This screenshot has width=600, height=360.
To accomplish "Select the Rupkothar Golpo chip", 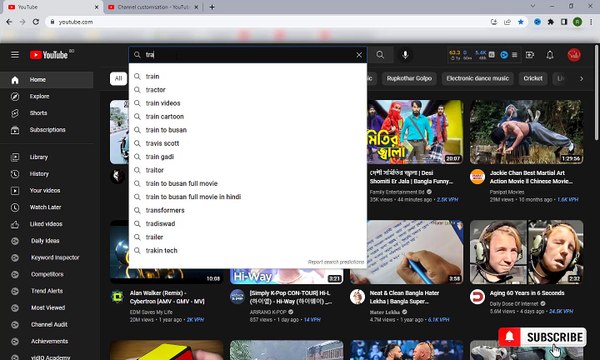I will point(409,78).
